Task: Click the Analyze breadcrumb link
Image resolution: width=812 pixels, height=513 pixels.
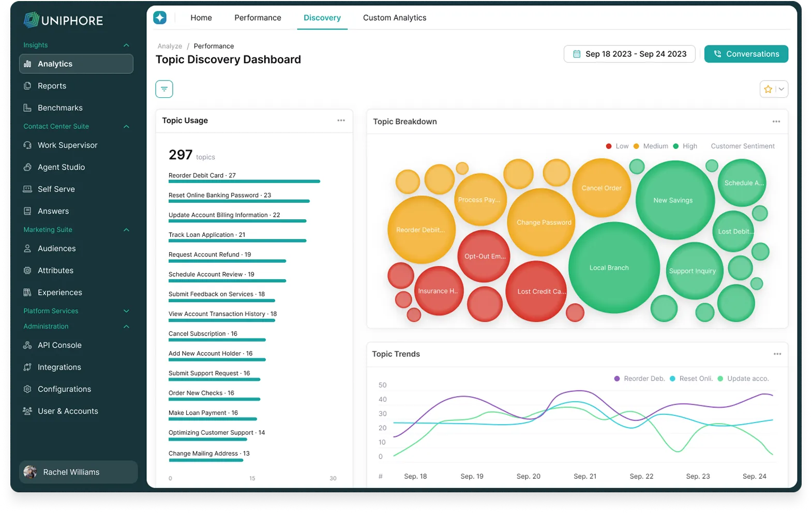Action: [x=170, y=46]
